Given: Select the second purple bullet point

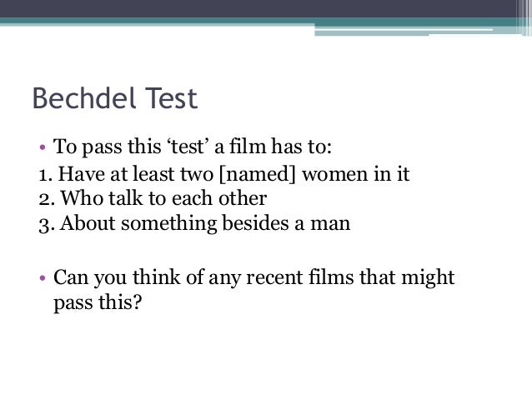Looking at the screenshot, I should point(43,278).
